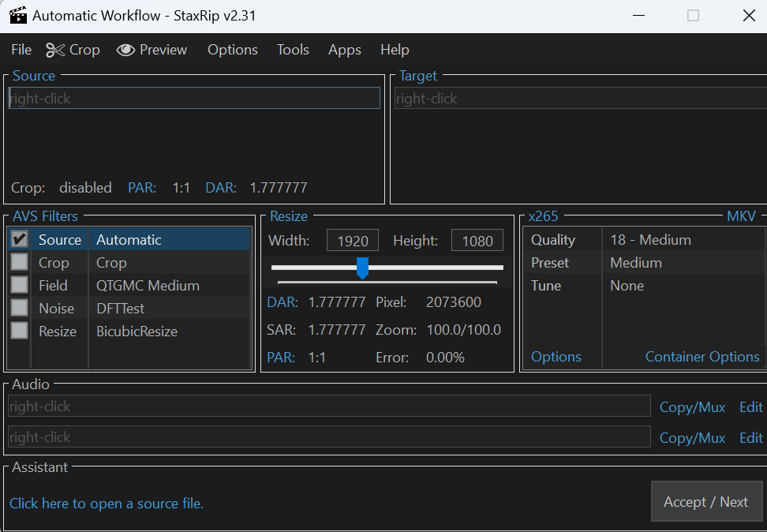The width and height of the screenshot is (767, 532).
Task: Open the Apps menu
Action: coord(345,50)
